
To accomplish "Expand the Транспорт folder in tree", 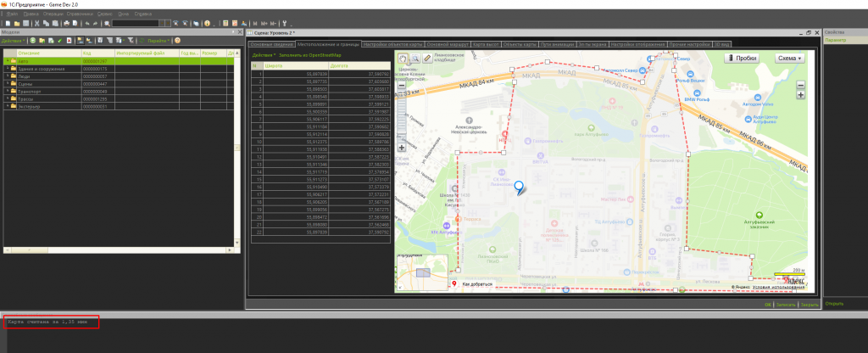I will pos(8,92).
